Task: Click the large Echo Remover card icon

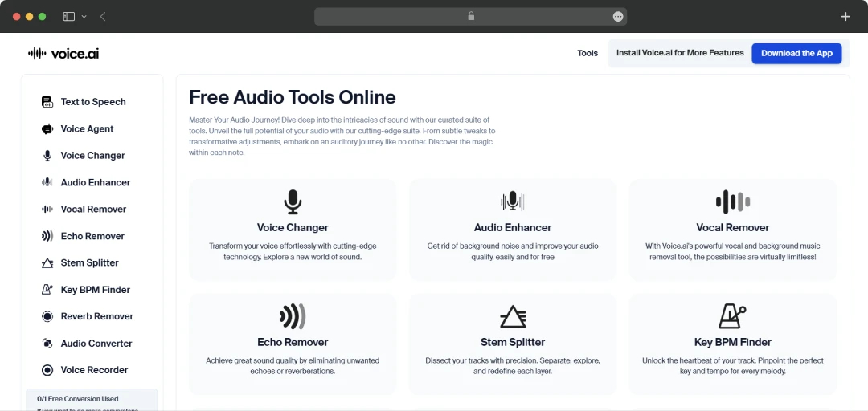Action: (x=293, y=316)
